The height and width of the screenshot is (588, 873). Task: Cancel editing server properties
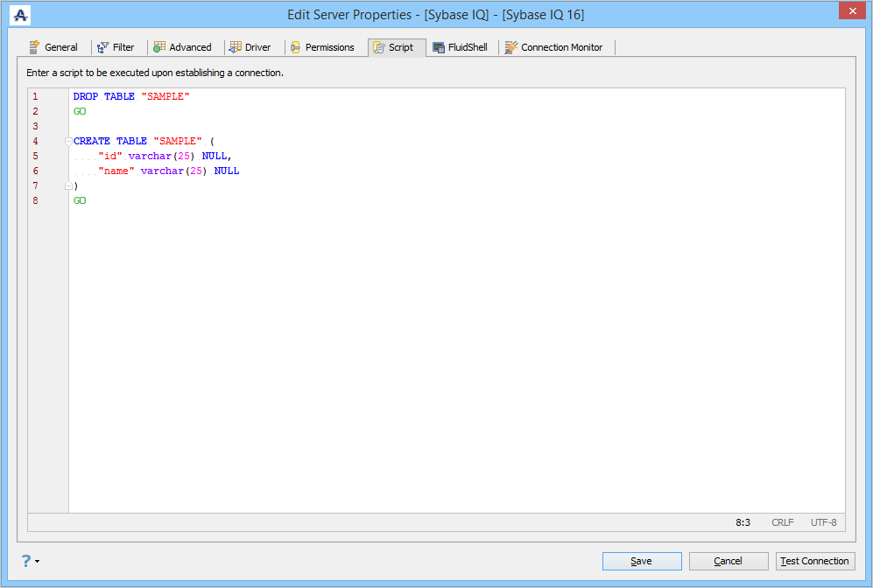click(x=729, y=561)
